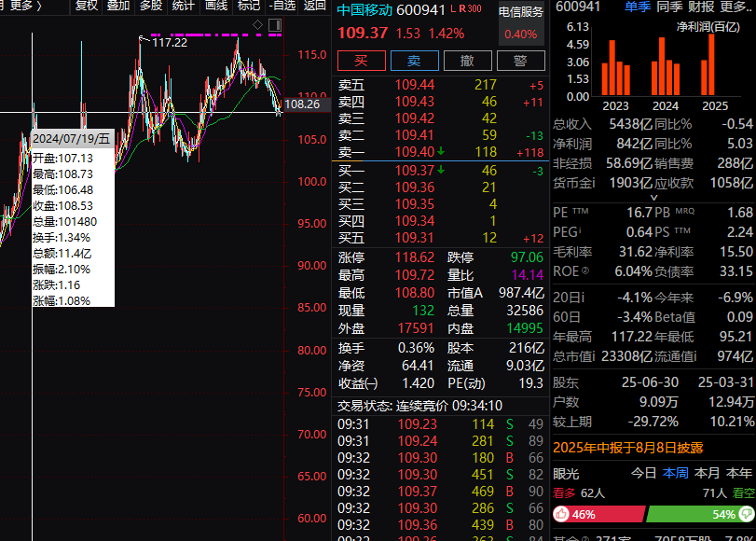The width and height of the screenshot is (756, 541).
Task: Click the 中国移动 stock name
Action: [x=364, y=9]
